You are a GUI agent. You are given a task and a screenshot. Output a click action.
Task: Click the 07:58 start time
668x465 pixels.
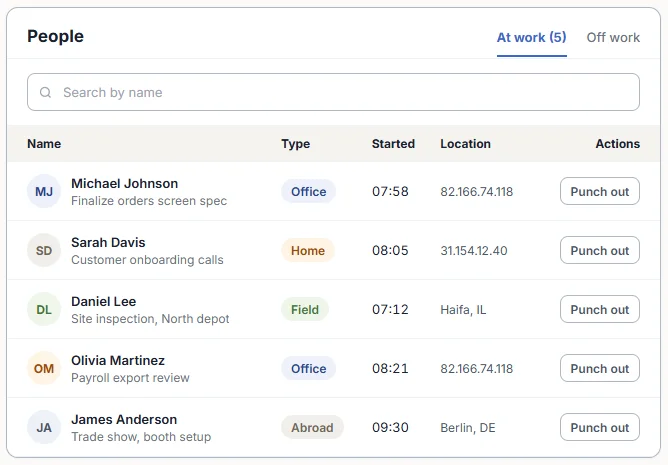390,191
